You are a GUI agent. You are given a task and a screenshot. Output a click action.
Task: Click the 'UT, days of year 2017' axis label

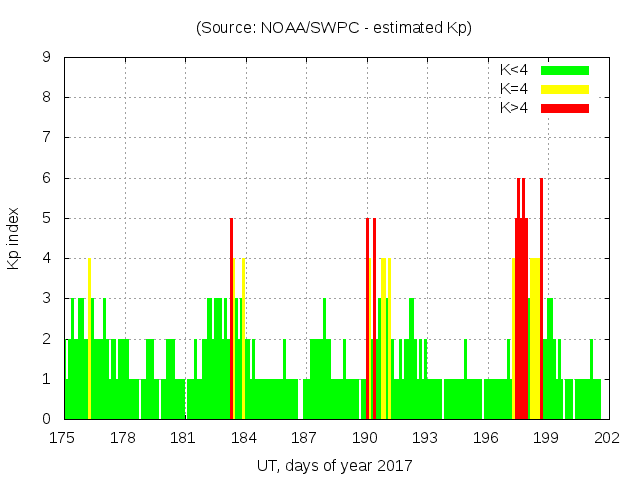click(x=334, y=465)
